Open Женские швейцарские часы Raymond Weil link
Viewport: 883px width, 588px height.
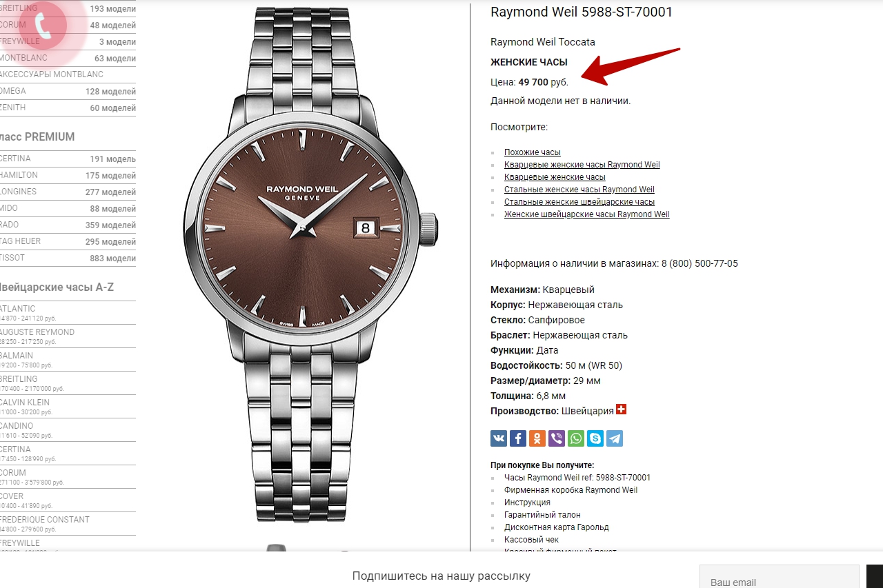(586, 214)
